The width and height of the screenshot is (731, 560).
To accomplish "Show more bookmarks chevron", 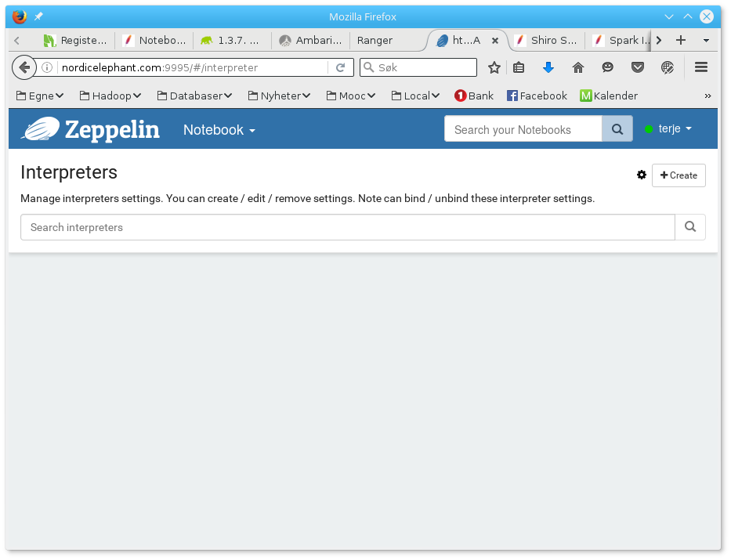I will (x=707, y=96).
